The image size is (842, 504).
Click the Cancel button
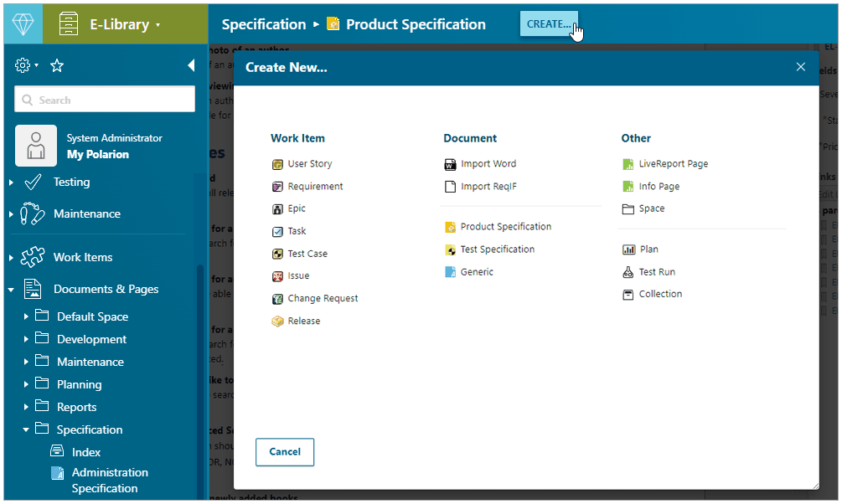(285, 452)
